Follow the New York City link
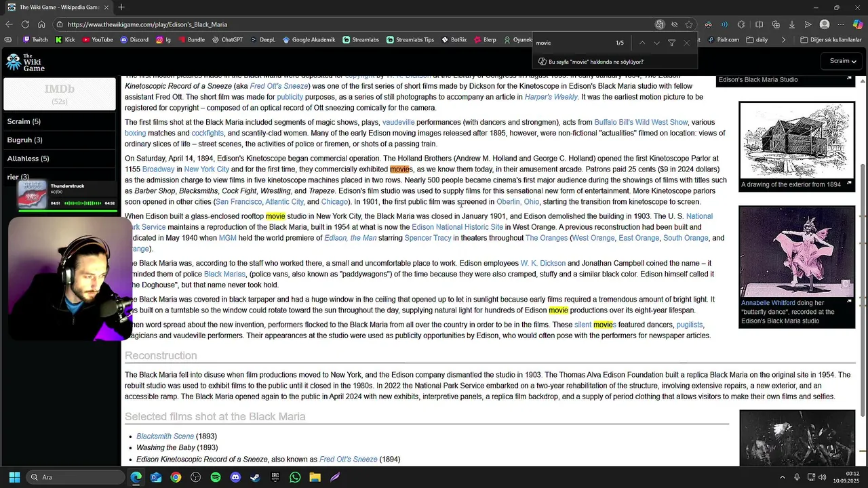 (x=207, y=169)
